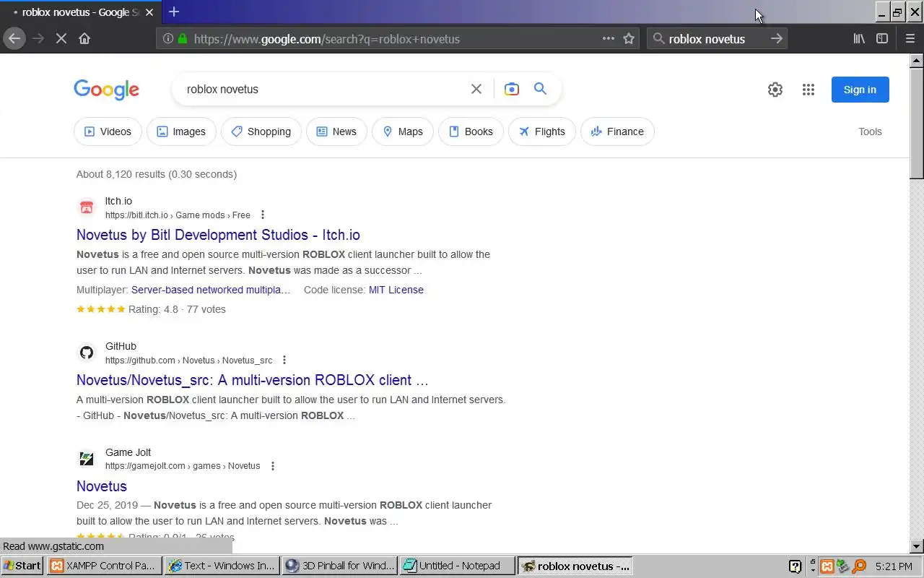Open Novetus by Bitl Development Studios result
The width and height of the screenshot is (924, 578).
point(218,235)
